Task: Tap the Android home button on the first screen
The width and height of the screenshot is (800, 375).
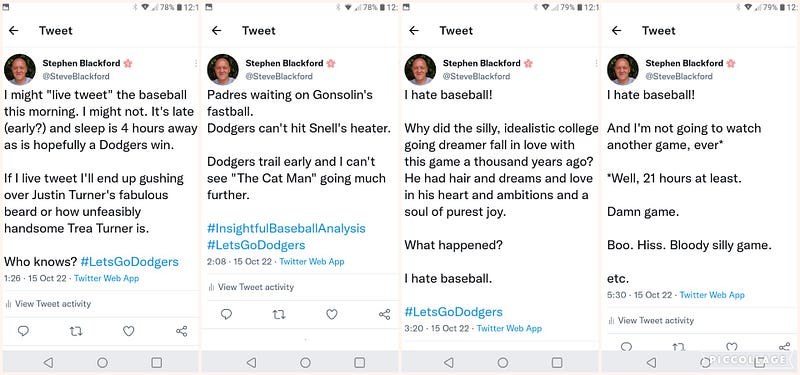Action: pos(103,363)
